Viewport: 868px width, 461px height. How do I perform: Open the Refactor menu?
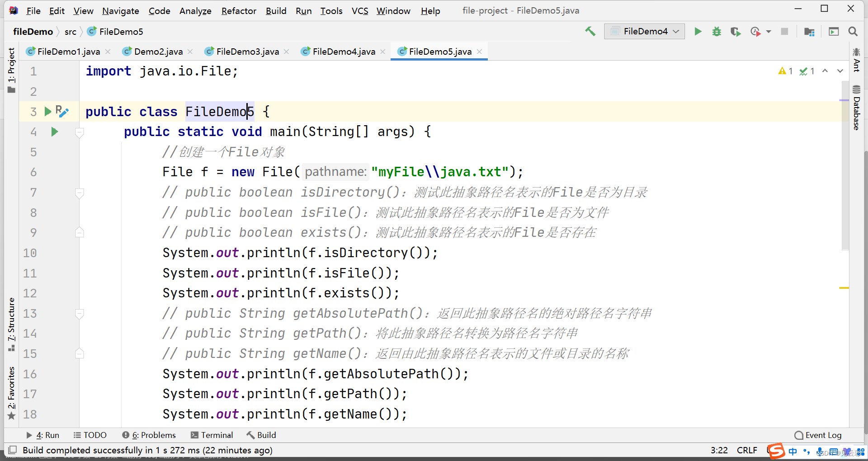click(x=239, y=11)
